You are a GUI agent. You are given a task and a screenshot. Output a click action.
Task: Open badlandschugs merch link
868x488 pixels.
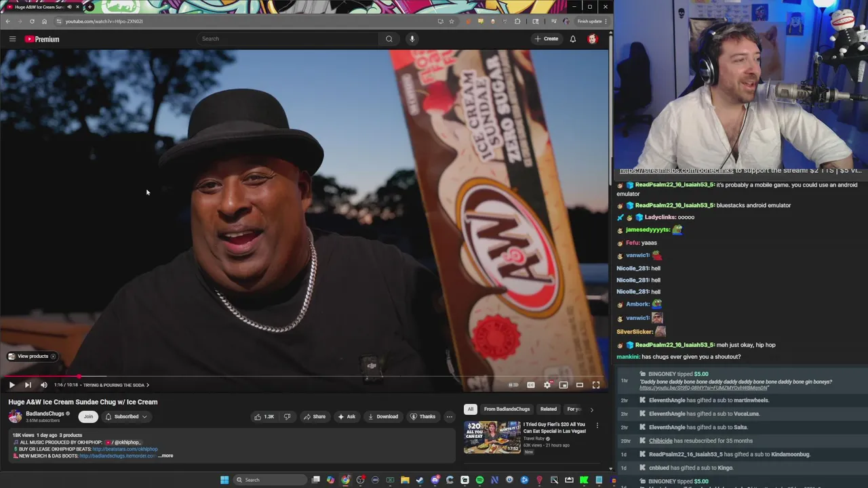point(117,455)
